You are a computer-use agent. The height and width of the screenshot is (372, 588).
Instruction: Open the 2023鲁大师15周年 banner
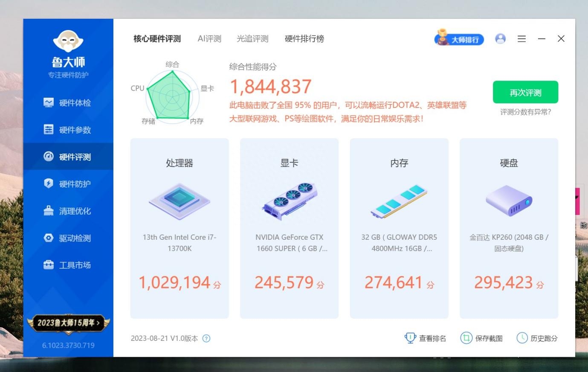68,323
